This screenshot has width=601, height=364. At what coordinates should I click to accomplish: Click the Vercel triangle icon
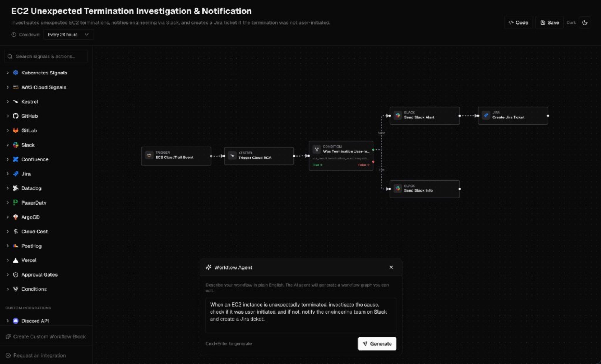click(x=16, y=260)
